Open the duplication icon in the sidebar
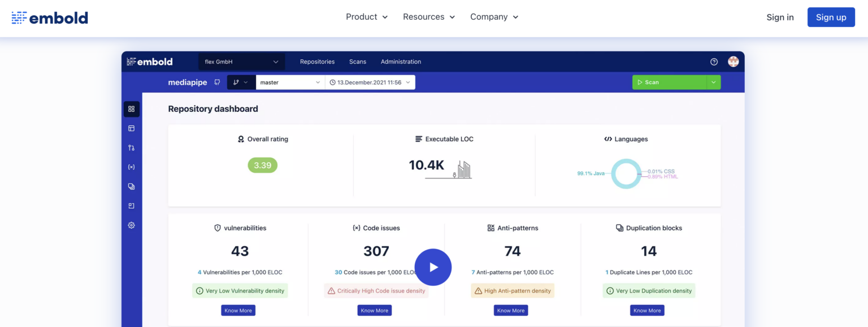 coord(131,186)
